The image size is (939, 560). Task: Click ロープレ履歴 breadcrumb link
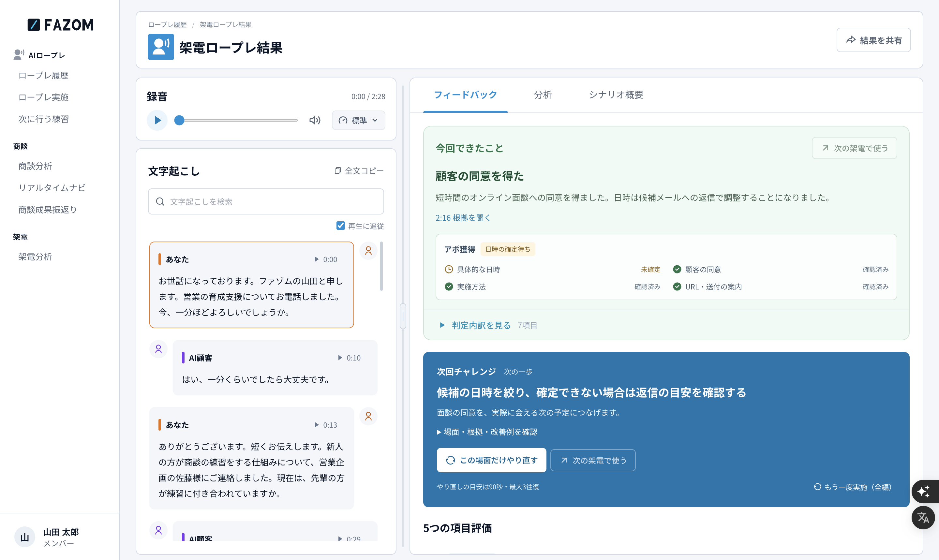click(x=167, y=24)
